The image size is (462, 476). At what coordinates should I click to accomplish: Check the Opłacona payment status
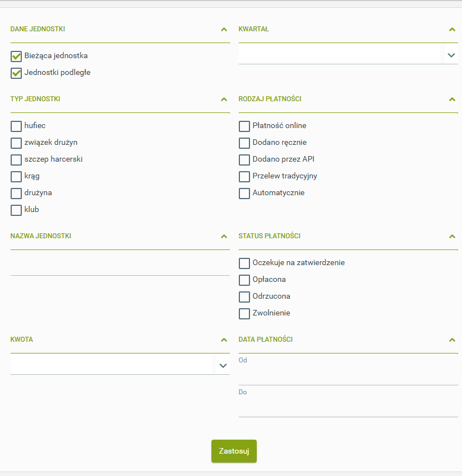pyautogui.click(x=244, y=280)
